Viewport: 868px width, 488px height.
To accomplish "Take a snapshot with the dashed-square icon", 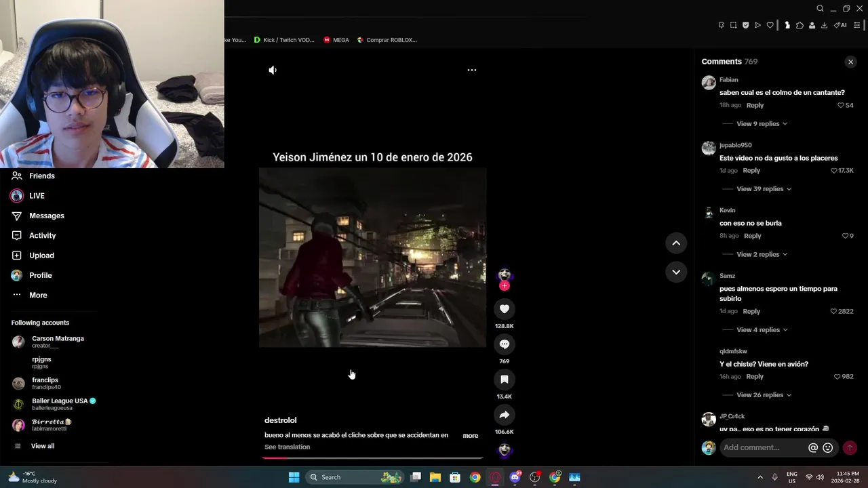I will pyautogui.click(x=733, y=25).
